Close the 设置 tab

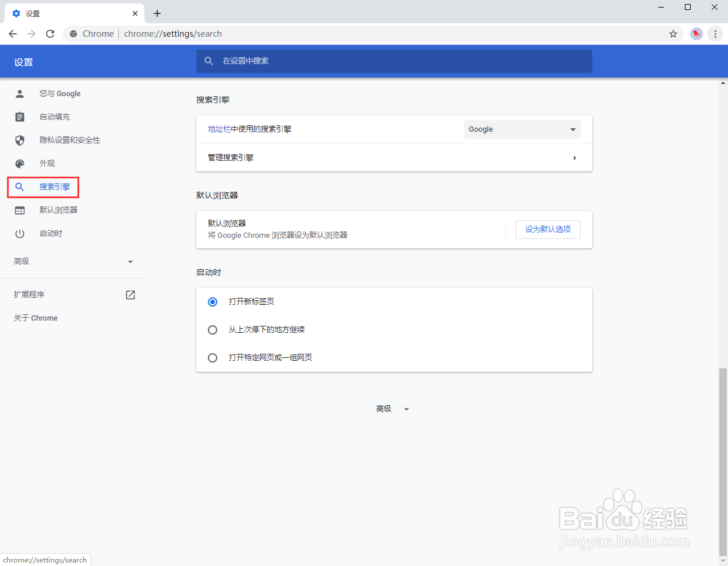tap(135, 13)
